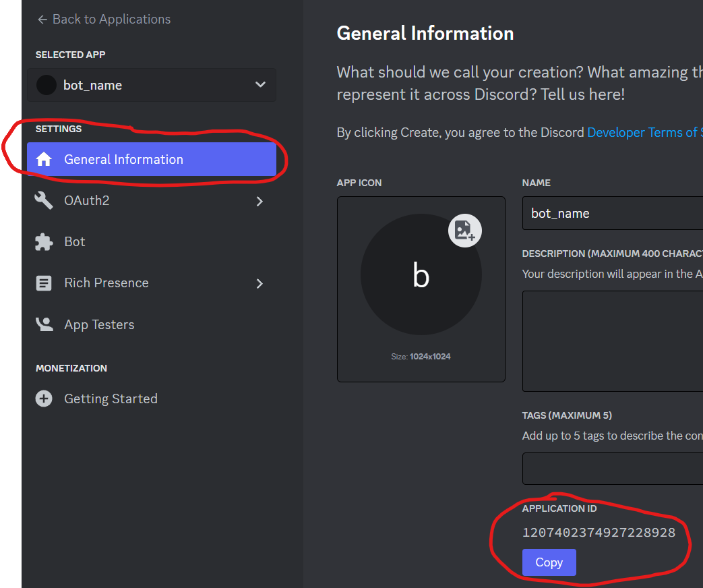
Task: Click the APP ICON label
Action: (x=359, y=183)
